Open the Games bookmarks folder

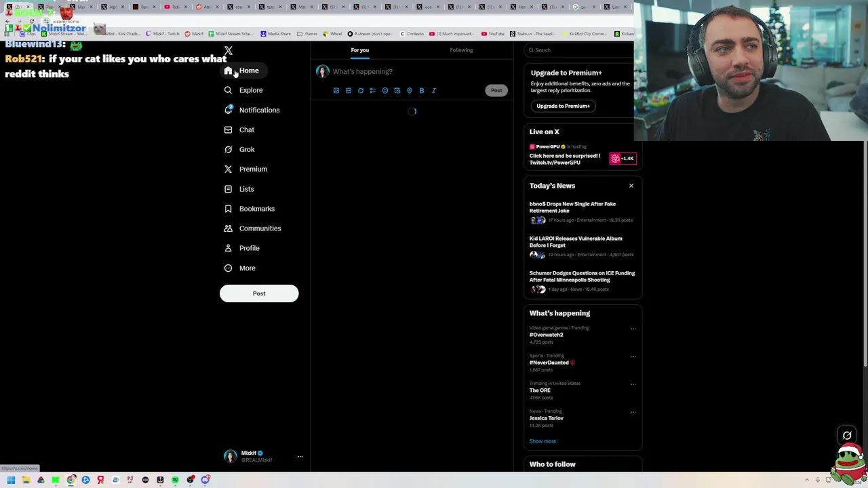308,34
